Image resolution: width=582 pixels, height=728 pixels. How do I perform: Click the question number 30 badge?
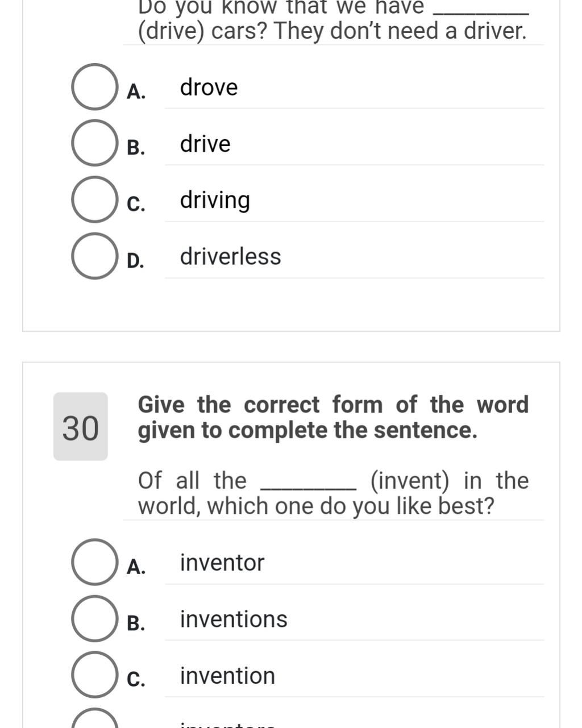(81, 427)
